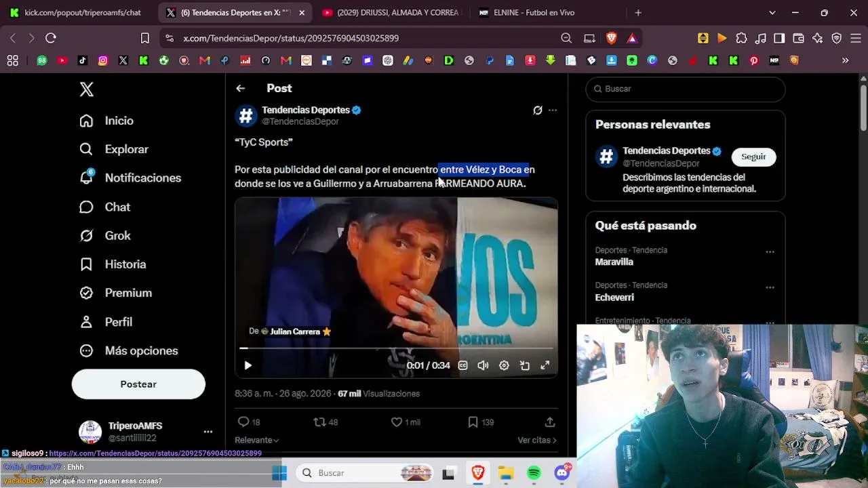The width and height of the screenshot is (868, 488).
Task: Go to the X home logo
Action: click(x=87, y=89)
